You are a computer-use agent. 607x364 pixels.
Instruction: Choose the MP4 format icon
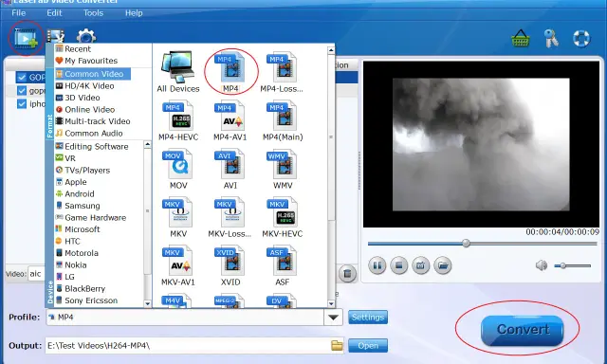point(230,73)
